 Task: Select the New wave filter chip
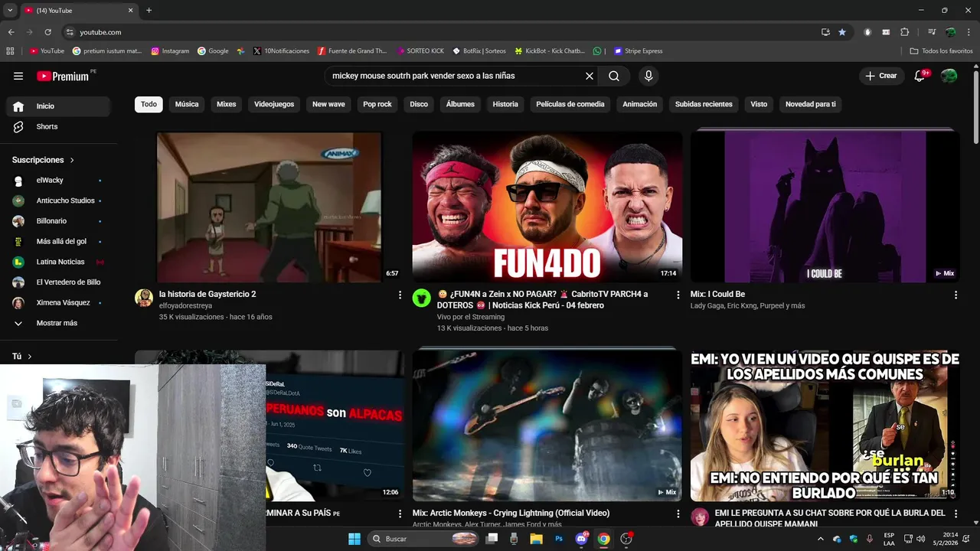(x=328, y=104)
